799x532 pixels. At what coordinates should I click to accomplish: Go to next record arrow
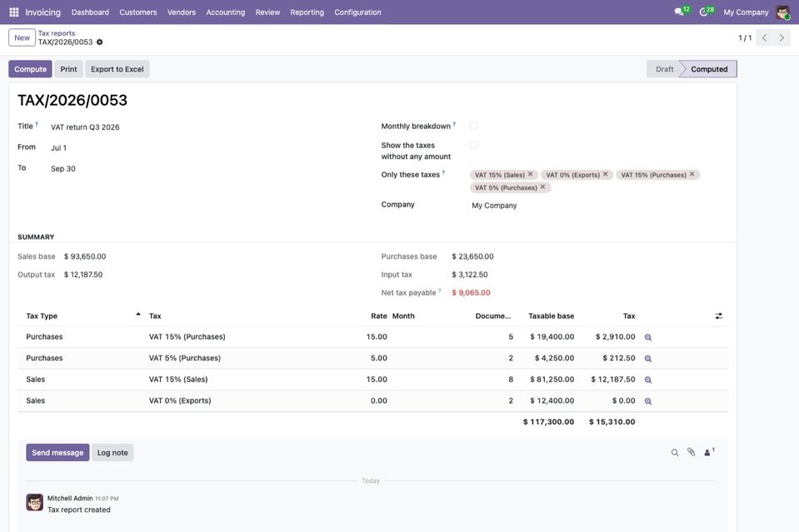click(x=782, y=37)
